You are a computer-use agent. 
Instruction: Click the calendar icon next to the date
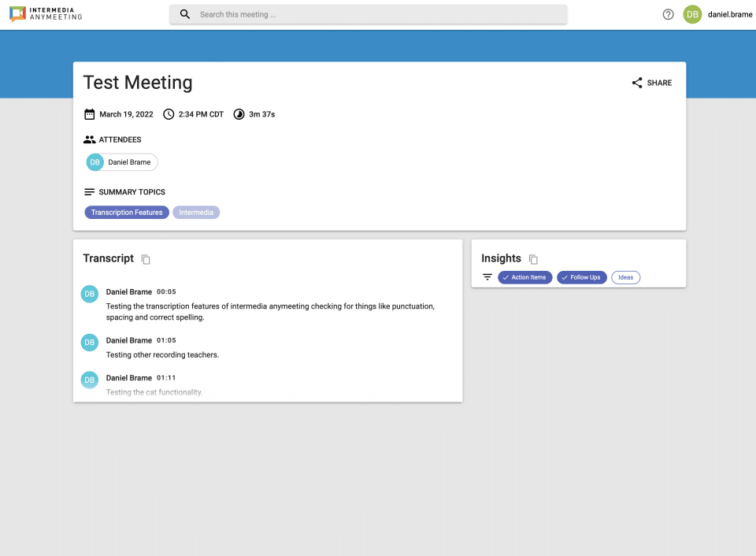[90, 113]
